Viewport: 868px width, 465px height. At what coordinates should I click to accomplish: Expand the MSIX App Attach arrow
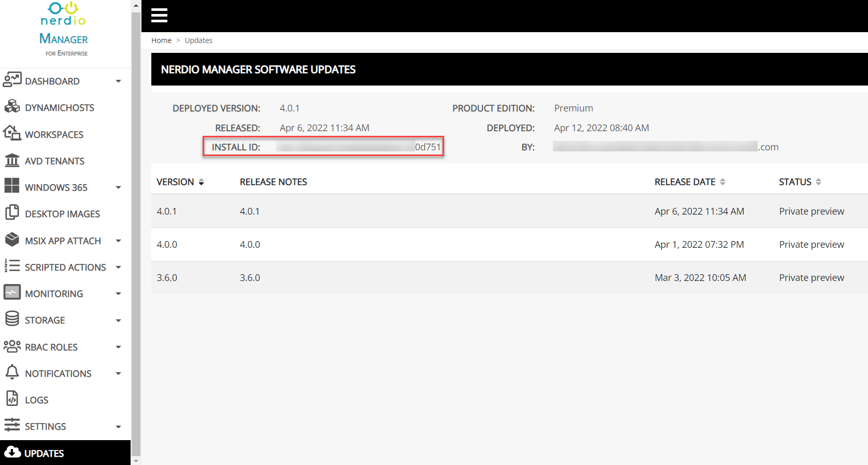point(118,241)
